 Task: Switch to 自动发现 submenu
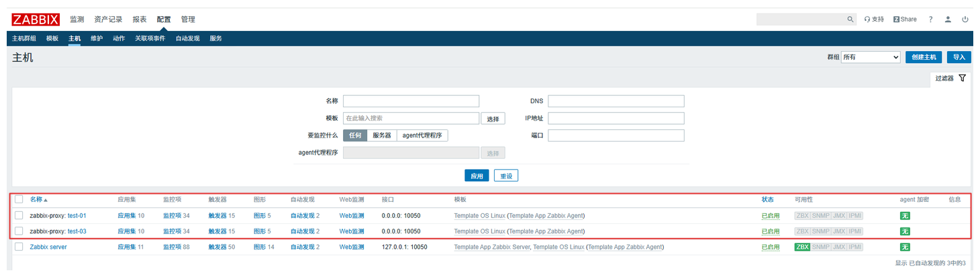pos(188,38)
